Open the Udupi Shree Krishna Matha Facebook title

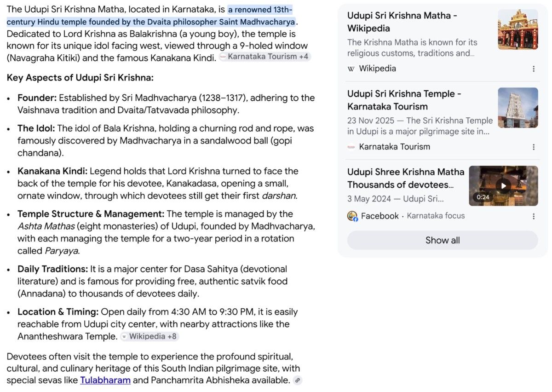tap(406, 178)
